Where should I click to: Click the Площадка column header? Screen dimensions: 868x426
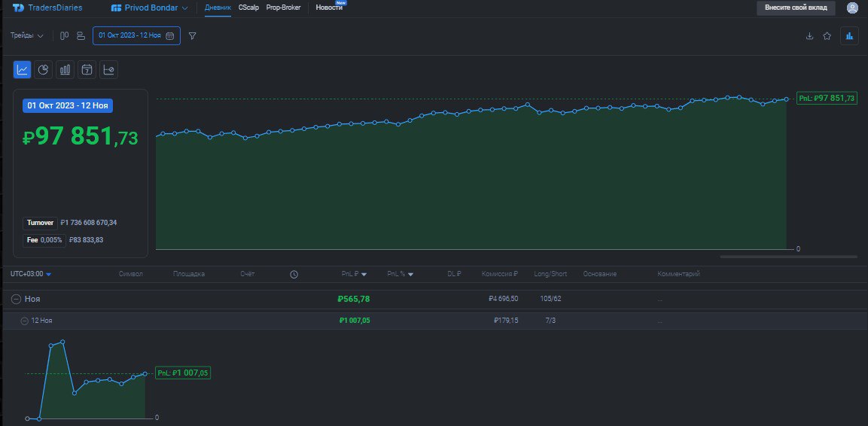click(x=189, y=274)
